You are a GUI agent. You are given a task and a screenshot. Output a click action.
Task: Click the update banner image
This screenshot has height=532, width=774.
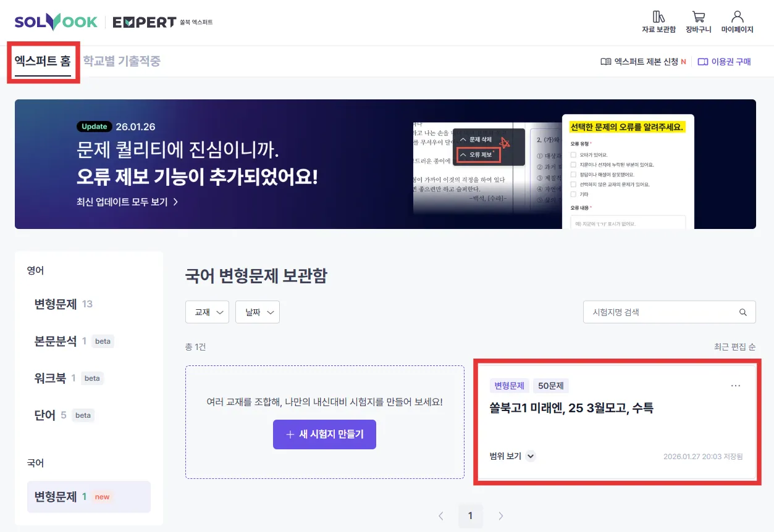coord(385,164)
